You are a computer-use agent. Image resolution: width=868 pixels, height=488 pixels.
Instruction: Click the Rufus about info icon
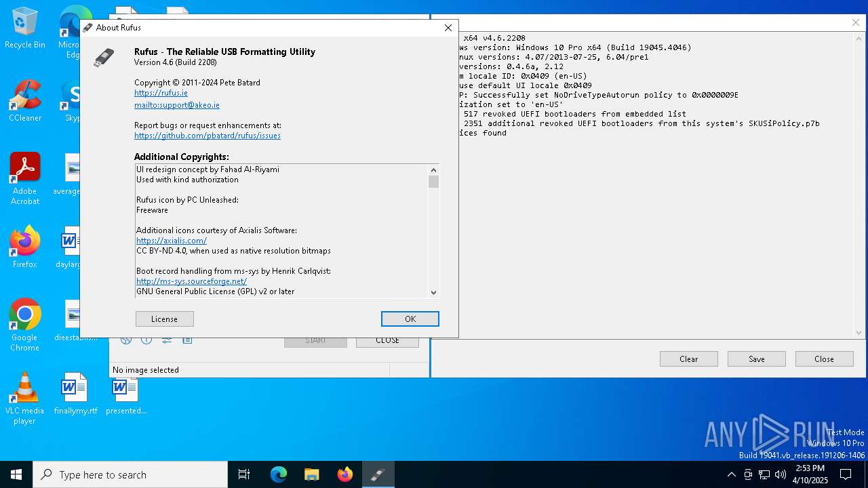pyautogui.click(x=146, y=340)
